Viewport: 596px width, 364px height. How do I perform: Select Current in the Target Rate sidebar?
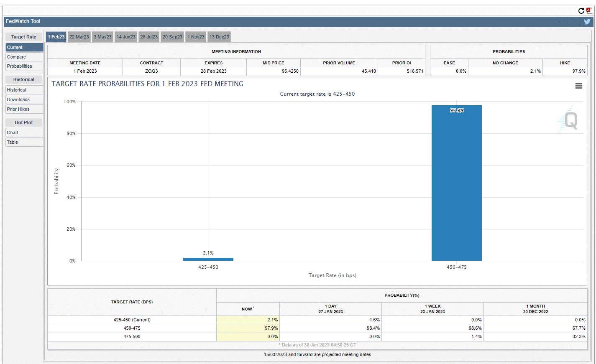[24, 47]
